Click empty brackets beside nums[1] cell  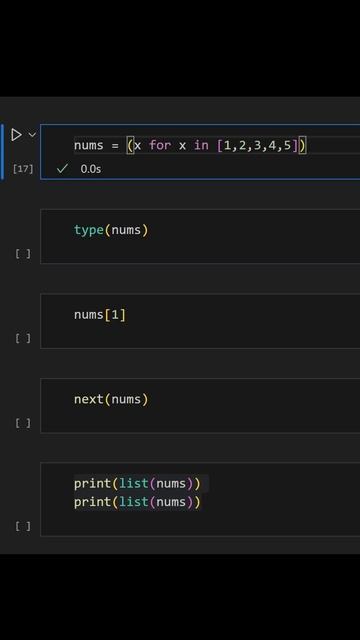pyautogui.click(x=23, y=338)
